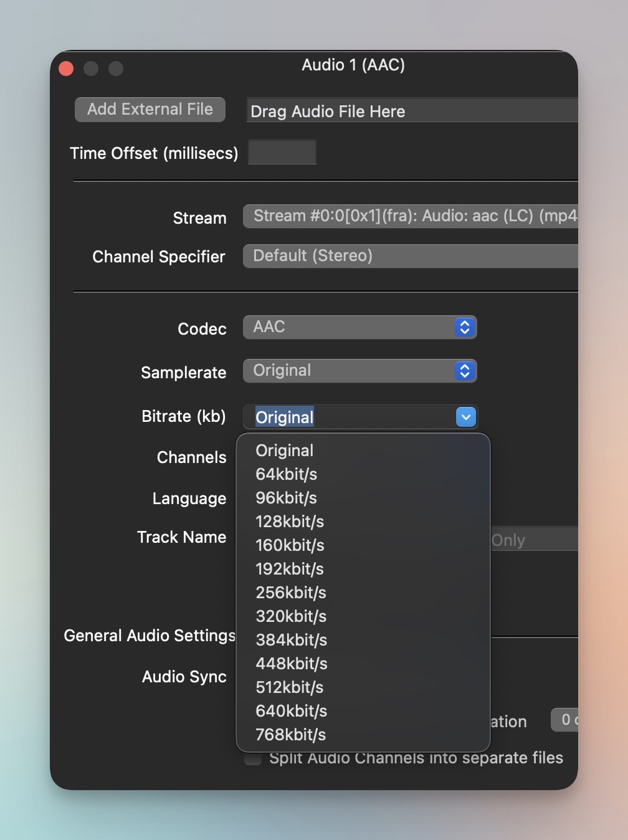
Task: Click the Samplerate dropdown arrows icon
Action: click(x=465, y=371)
